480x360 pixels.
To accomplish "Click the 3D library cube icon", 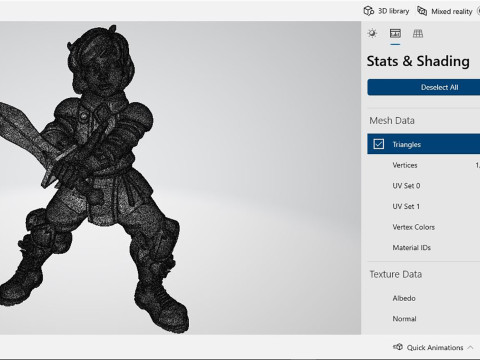I will (x=369, y=11).
